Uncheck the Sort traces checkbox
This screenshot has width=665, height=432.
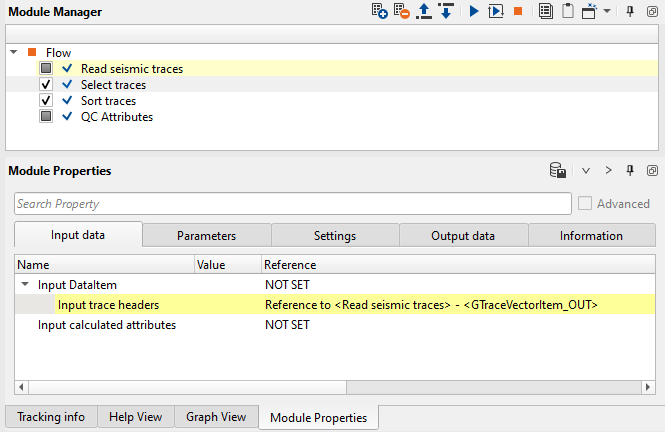pyautogui.click(x=46, y=101)
